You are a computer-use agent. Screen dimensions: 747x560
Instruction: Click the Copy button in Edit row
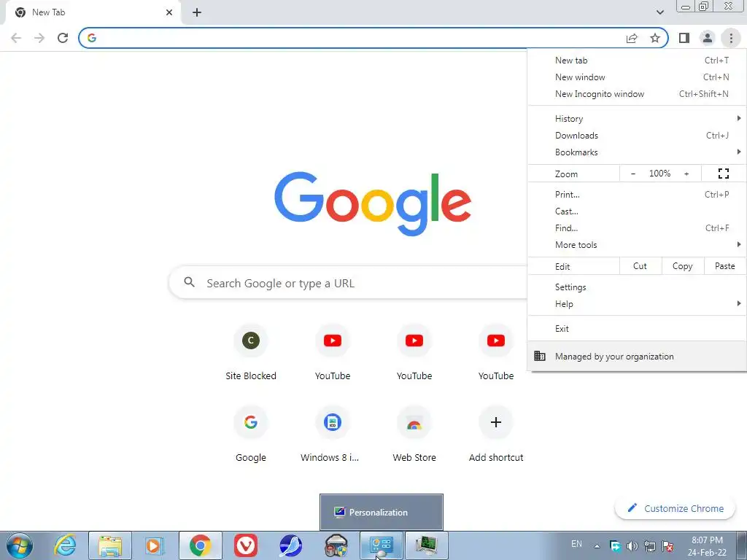[682, 266]
